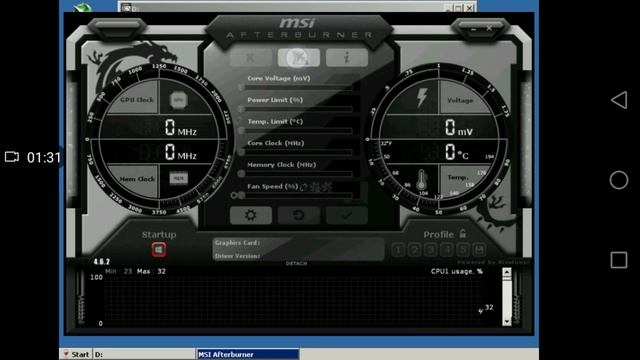The height and width of the screenshot is (360, 640).
Task: Click the lightning bolt voltage icon
Action: pos(422,98)
